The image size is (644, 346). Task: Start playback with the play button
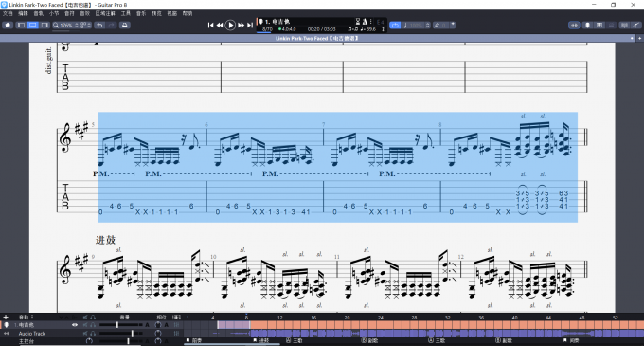(230, 25)
